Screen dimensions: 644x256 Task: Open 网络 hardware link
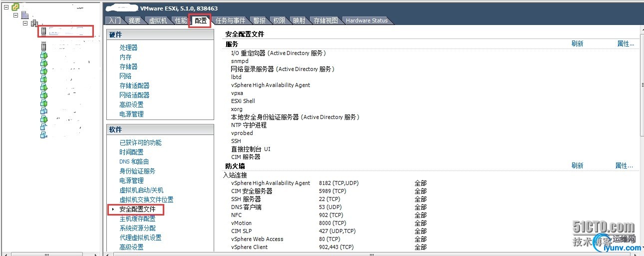pos(125,76)
